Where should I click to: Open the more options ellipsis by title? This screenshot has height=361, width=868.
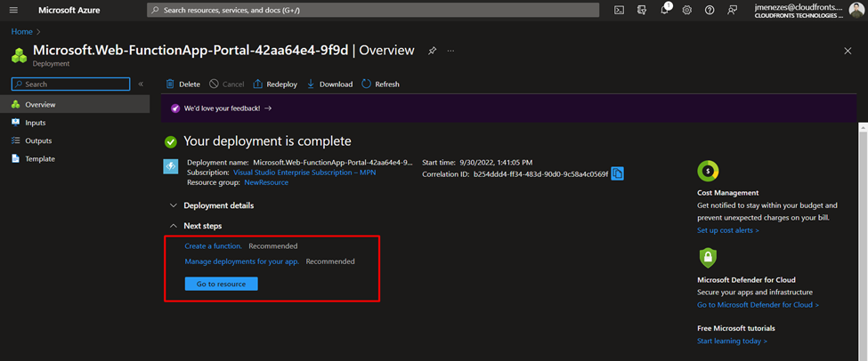pos(450,51)
